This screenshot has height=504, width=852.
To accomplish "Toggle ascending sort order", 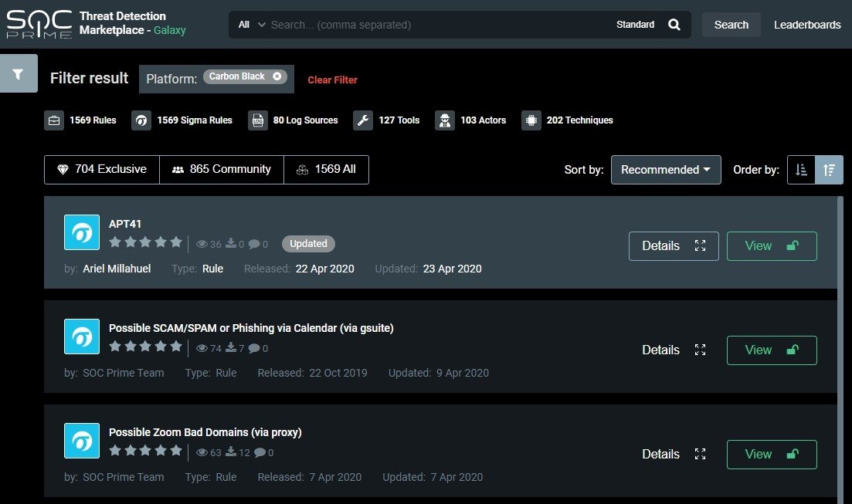I will (801, 170).
